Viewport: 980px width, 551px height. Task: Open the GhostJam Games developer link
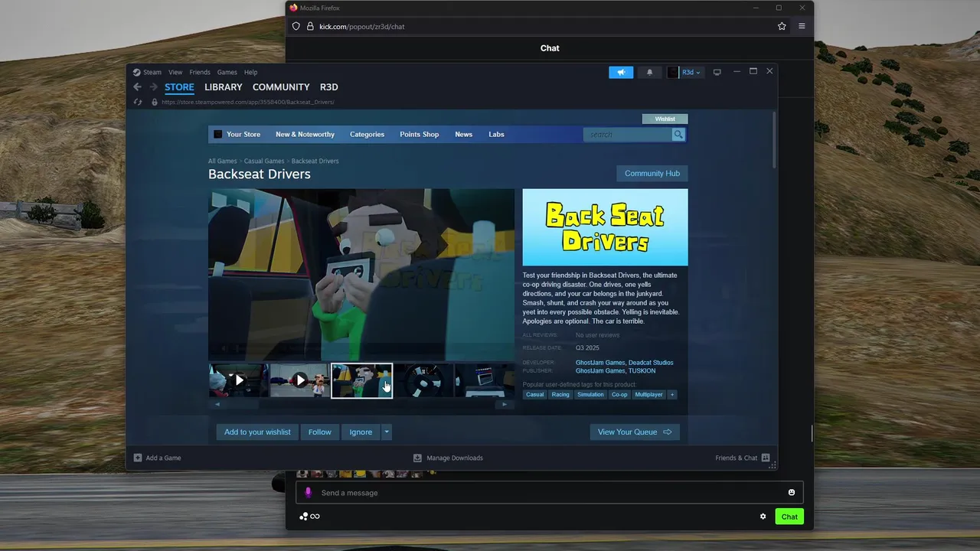click(600, 363)
